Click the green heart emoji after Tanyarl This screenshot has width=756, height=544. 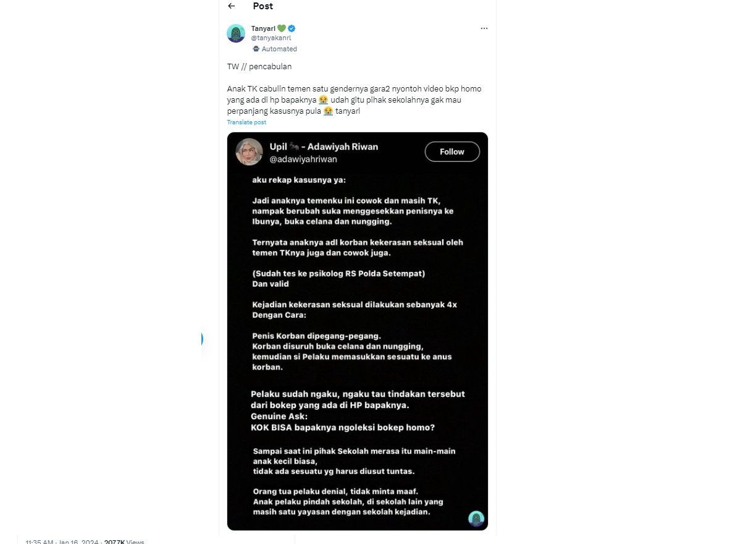(282, 28)
